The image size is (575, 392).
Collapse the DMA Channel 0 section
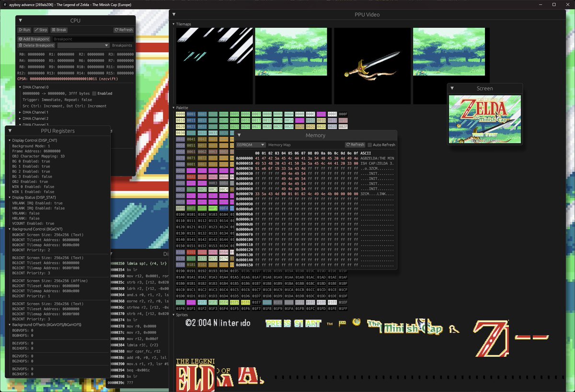pyautogui.click(x=20, y=87)
